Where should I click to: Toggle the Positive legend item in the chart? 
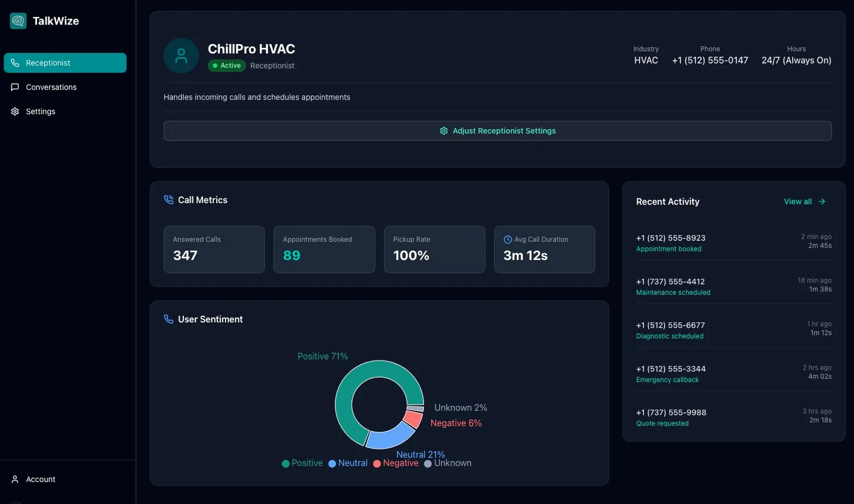click(x=302, y=463)
